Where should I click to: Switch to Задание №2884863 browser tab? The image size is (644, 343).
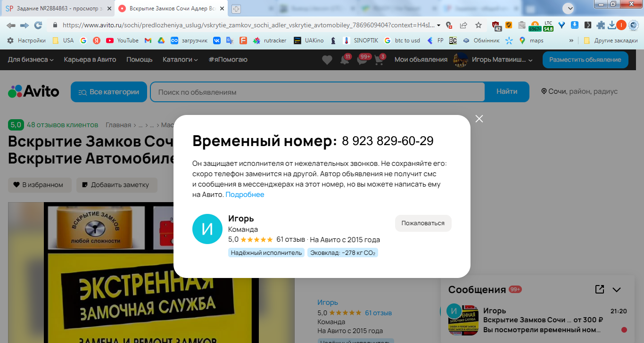point(58,8)
